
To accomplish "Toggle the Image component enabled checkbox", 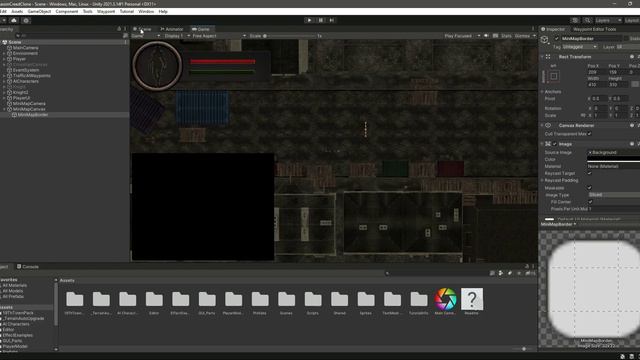I will click(555, 144).
